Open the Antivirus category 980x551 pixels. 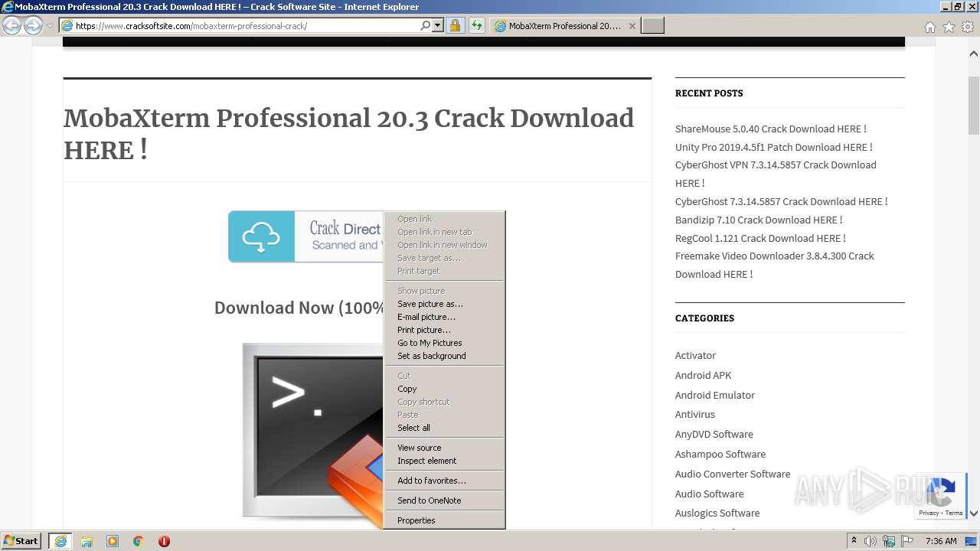(695, 414)
